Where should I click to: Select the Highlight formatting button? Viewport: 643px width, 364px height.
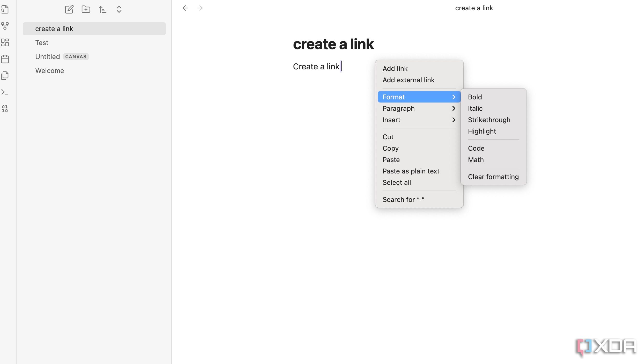[482, 131]
